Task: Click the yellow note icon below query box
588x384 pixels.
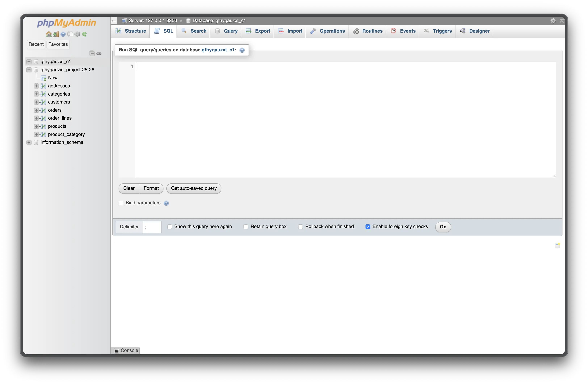Action: coord(557,245)
